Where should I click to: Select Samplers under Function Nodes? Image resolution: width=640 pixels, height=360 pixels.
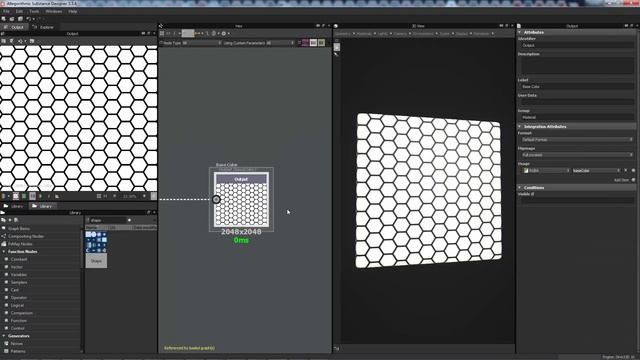tap(19, 282)
